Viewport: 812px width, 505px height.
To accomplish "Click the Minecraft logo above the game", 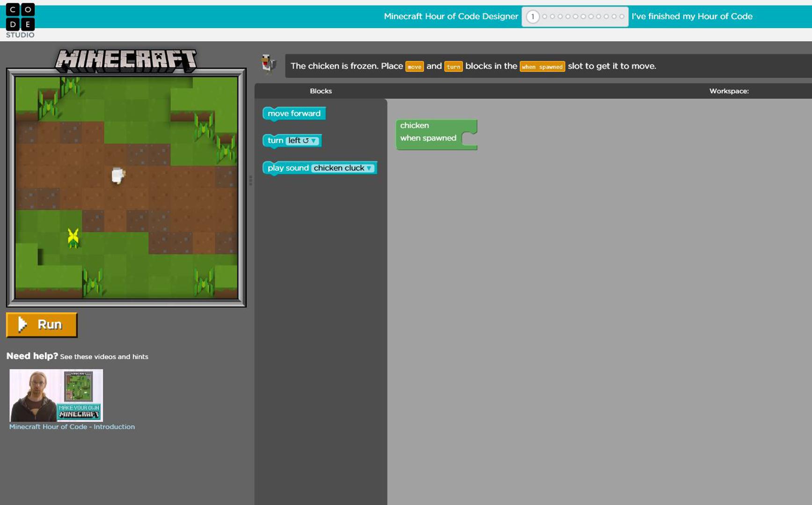I will coord(126,61).
